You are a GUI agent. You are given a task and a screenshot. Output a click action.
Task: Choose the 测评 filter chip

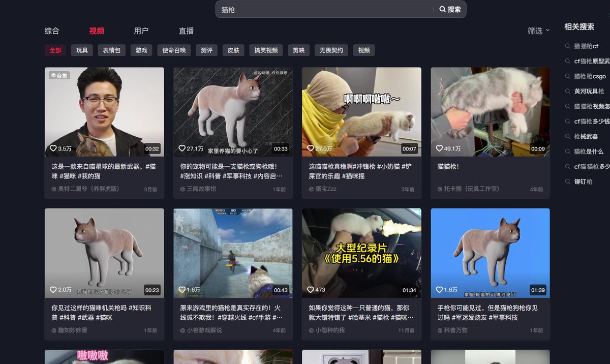pyautogui.click(x=207, y=50)
